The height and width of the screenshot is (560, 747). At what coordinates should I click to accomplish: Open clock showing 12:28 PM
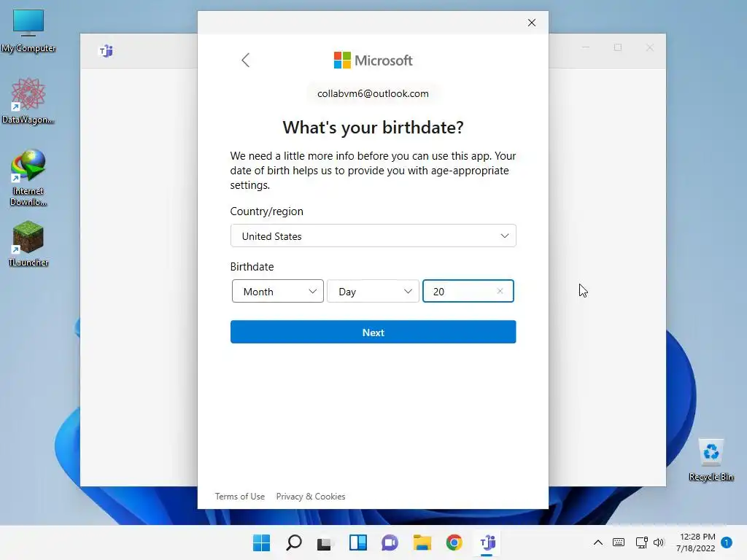pos(696,542)
